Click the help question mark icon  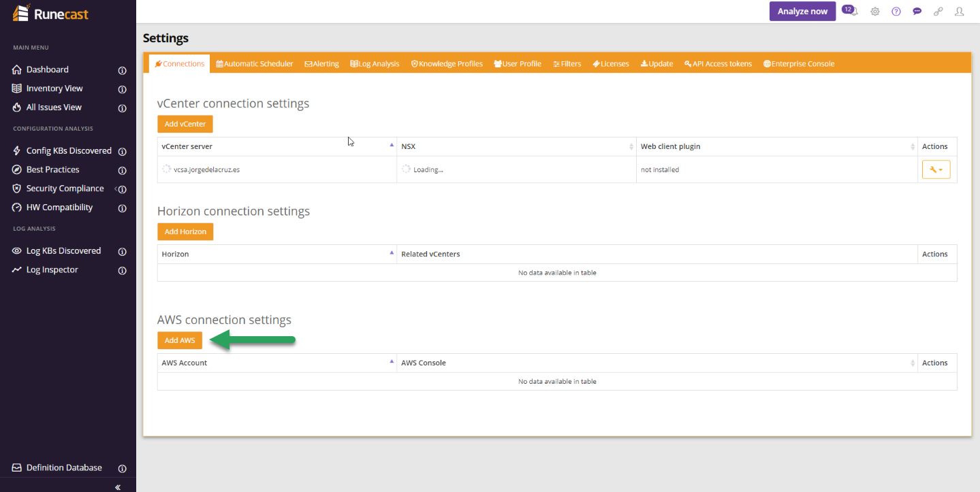pyautogui.click(x=896, y=12)
